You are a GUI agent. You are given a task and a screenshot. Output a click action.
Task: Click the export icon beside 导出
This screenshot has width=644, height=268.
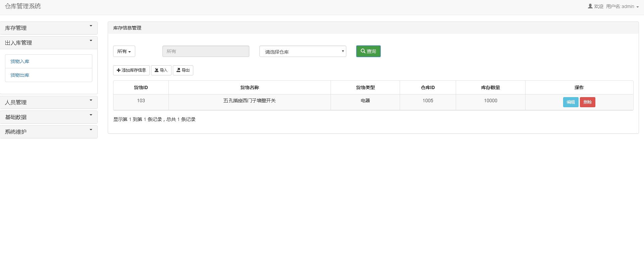[178, 70]
